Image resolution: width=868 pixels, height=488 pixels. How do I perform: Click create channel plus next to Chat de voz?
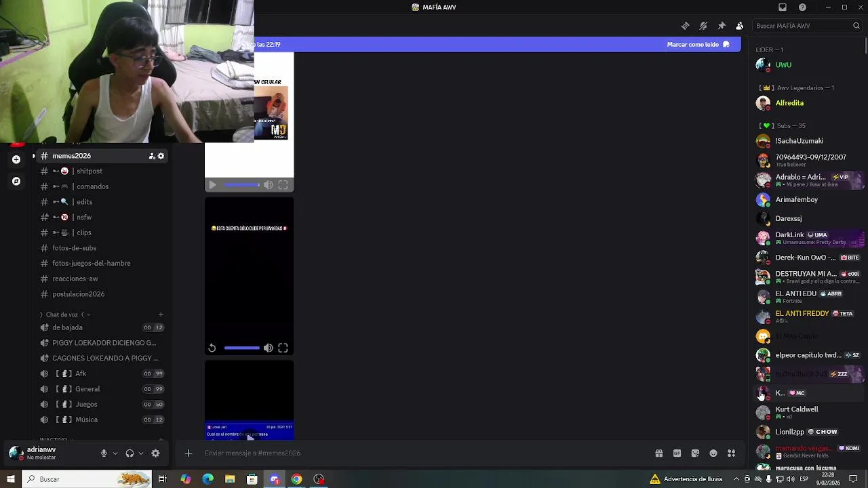pos(161,314)
